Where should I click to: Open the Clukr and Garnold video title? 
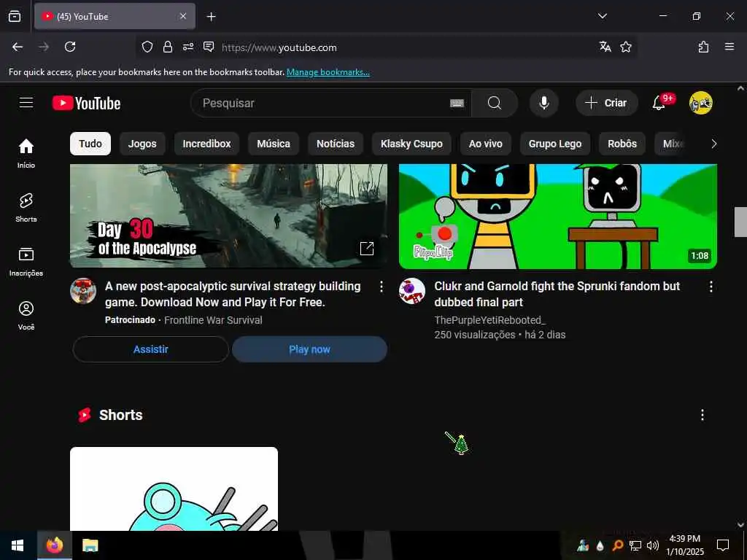pyautogui.click(x=557, y=294)
